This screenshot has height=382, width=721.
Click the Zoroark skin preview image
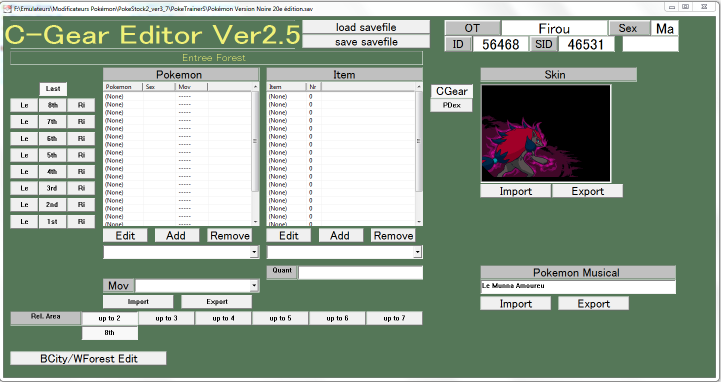point(546,133)
